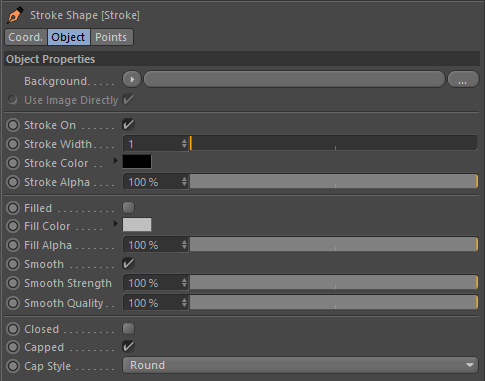485x381 pixels.
Task: Expand the Fill Color disclosure triangle
Action: [x=115, y=224]
